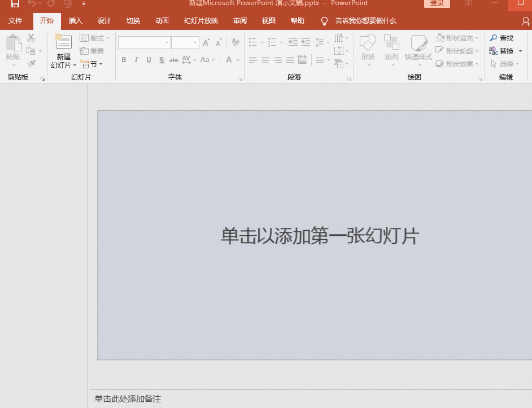This screenshot has width=532, height=408.
Task: Toggle italic formatting
Action: (x=136, y=59)
